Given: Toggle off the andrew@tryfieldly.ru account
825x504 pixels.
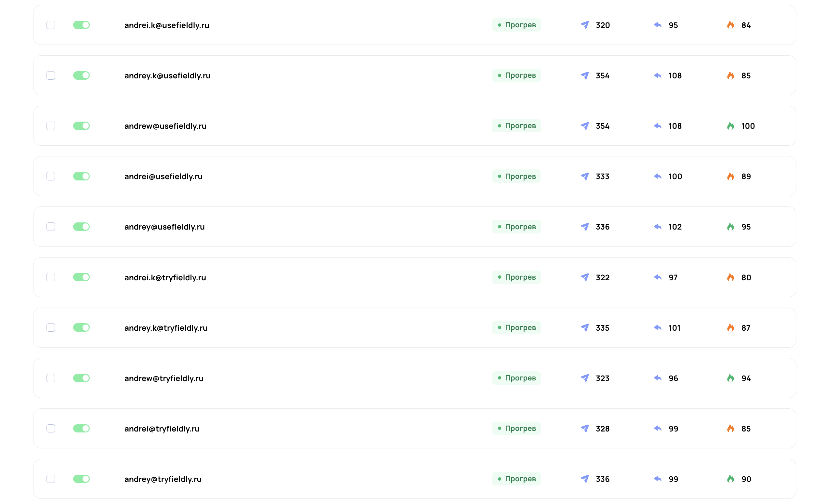Looking at the screenshot, I should click(81, 378).
